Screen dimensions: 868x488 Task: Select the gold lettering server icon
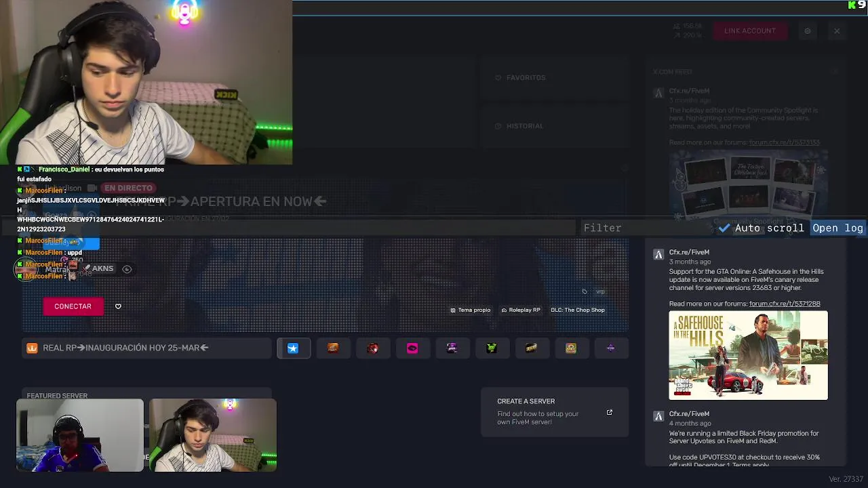(532, 348)
